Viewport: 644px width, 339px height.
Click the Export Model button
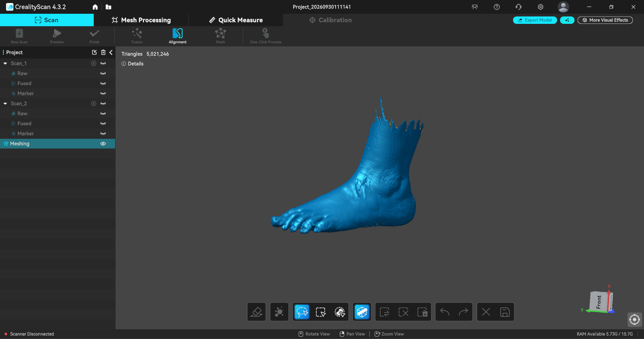[x=535, y=20]
